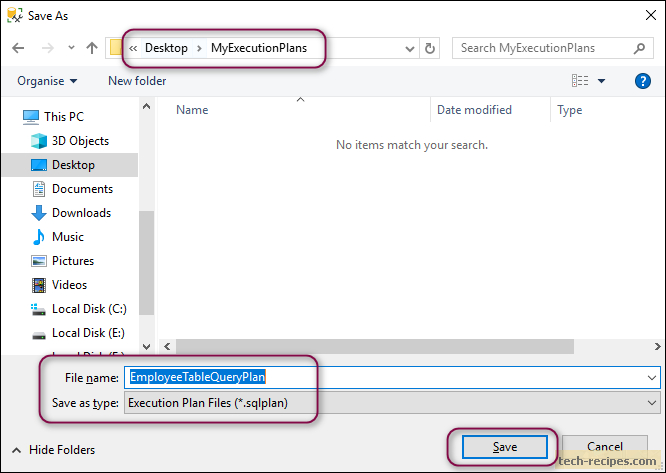This screenshot has height=473, width=666.
Task: Click the Pictures folder icon
Action: pos(39,261)
